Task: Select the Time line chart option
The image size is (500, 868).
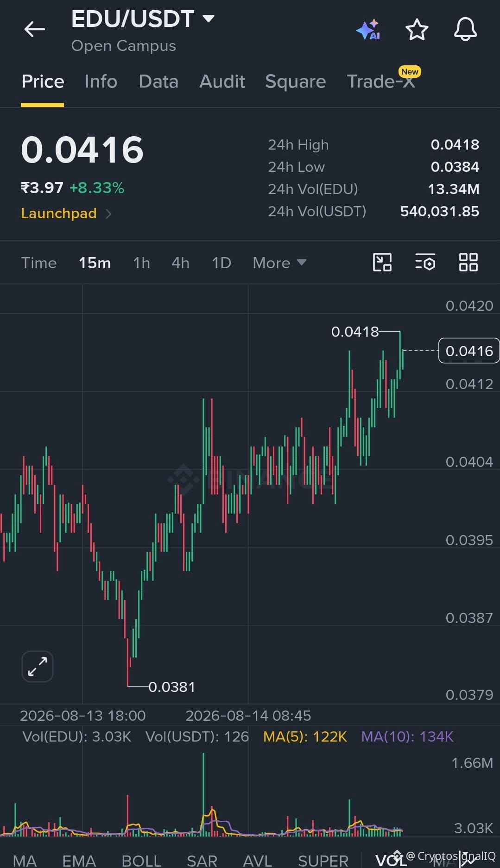Action: (39, 263)
